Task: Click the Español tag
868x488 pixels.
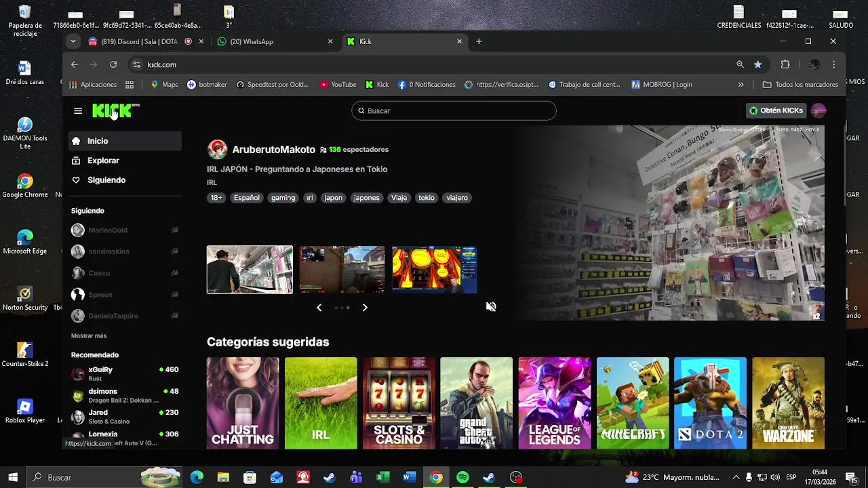Action: [247, 198]
